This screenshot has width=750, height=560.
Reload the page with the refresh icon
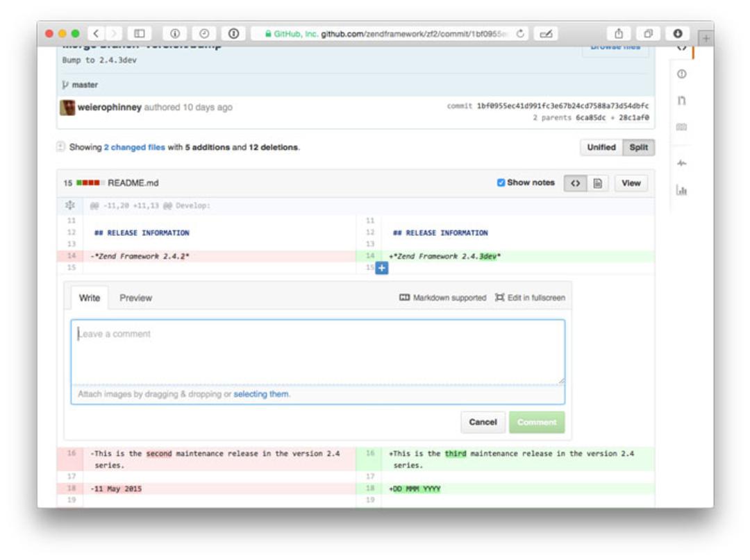520,33
